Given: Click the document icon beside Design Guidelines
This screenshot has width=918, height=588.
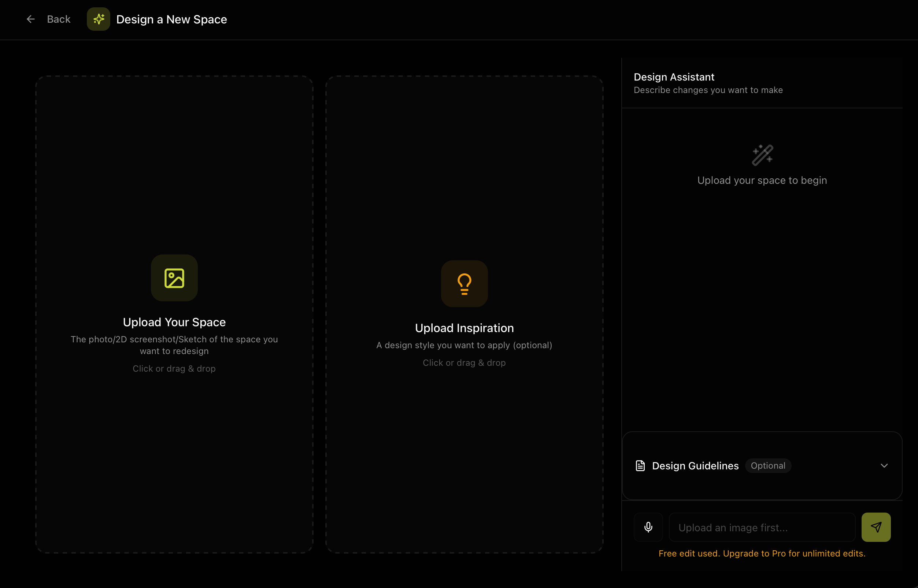Looking at the screenshot, I should pos(640,465).
